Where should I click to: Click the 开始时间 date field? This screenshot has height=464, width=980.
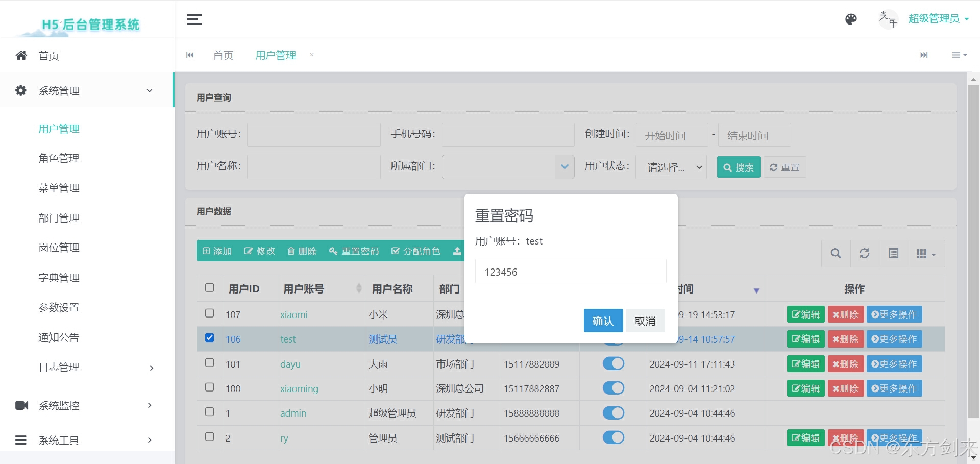coord(672,135)
